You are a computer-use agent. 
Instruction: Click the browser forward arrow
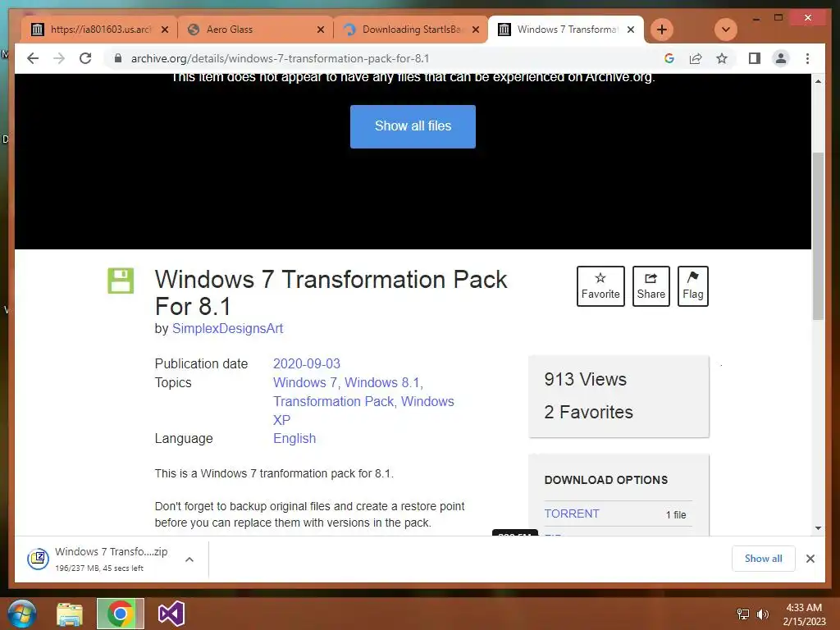click(x=59, y=58)
